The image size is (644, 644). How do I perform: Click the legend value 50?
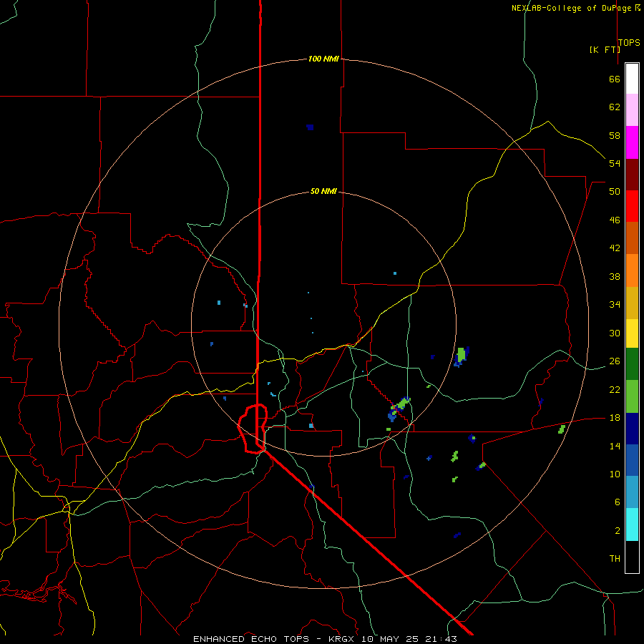pos(615,192)
